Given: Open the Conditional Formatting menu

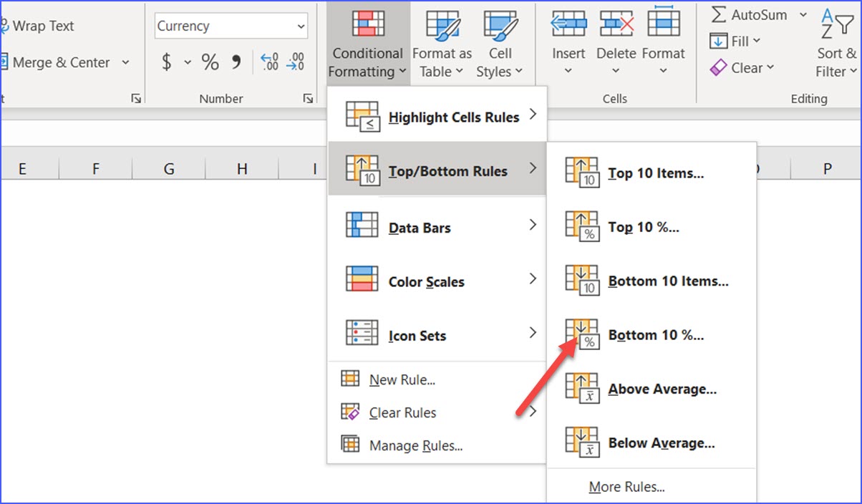Looking at the screenshot, I should click(367, 43).
